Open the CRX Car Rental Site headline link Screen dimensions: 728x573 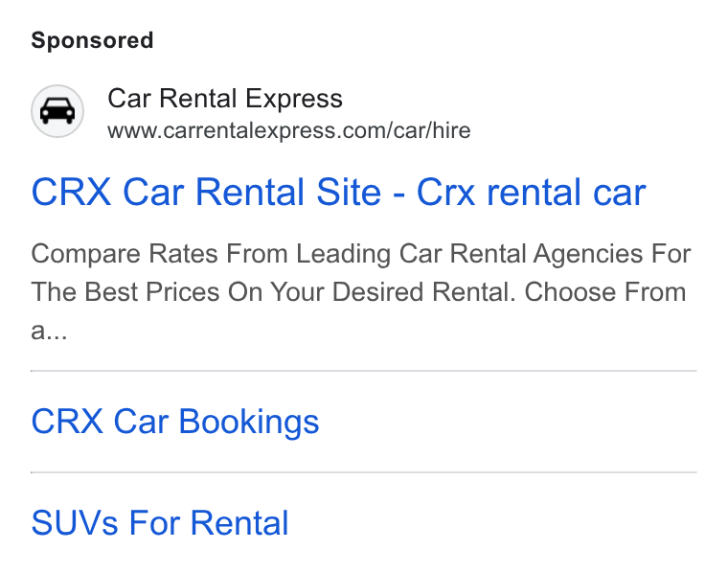[338, 193]
